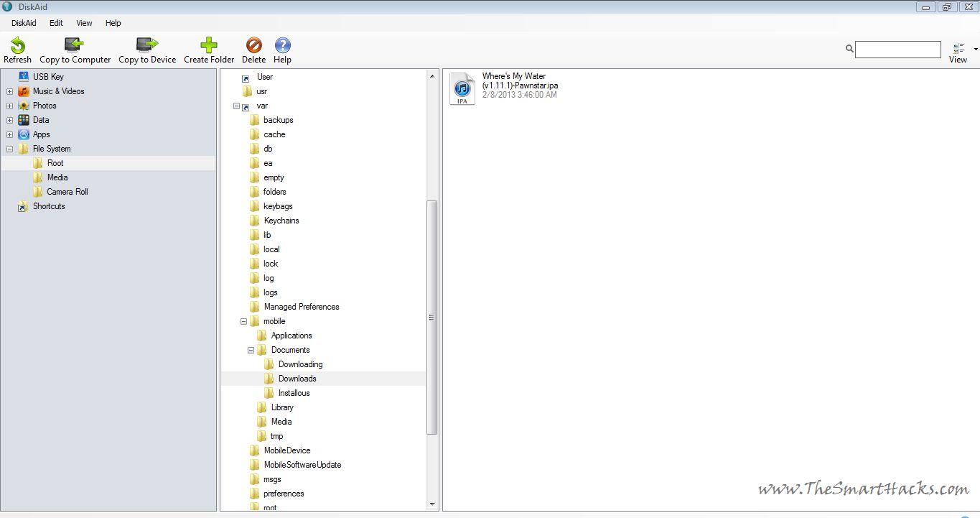Collapse the Documents folder node

coord(251,350)
